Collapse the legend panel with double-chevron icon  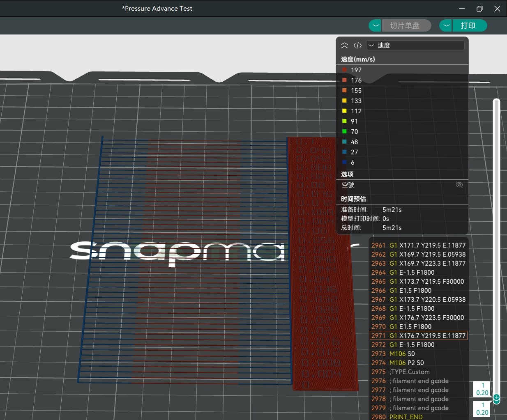345,45
